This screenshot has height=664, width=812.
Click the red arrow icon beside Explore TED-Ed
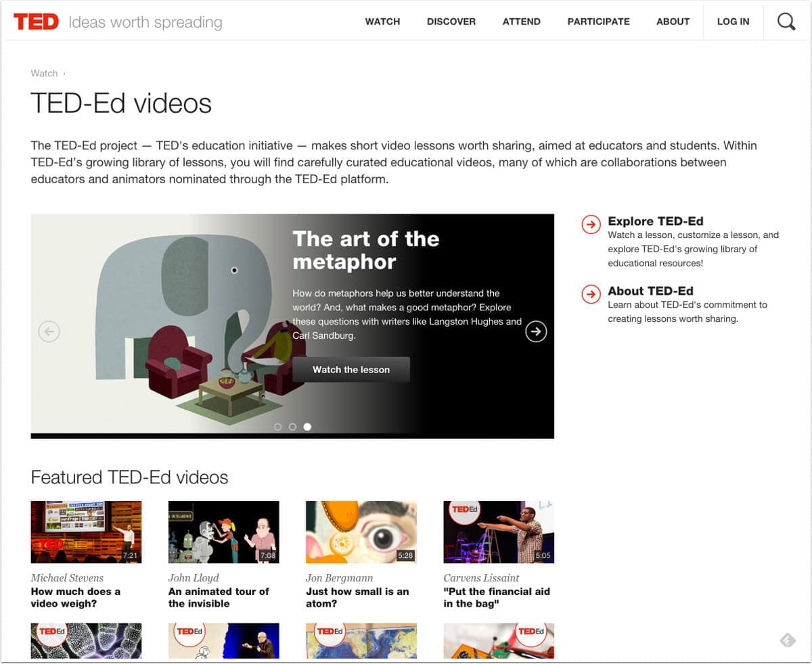coord(591,224)
